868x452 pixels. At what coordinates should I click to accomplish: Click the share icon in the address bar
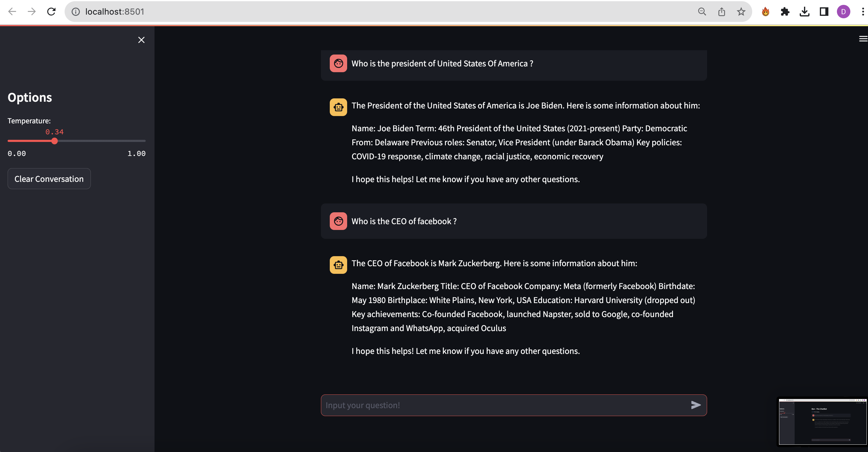pos(721,12)
